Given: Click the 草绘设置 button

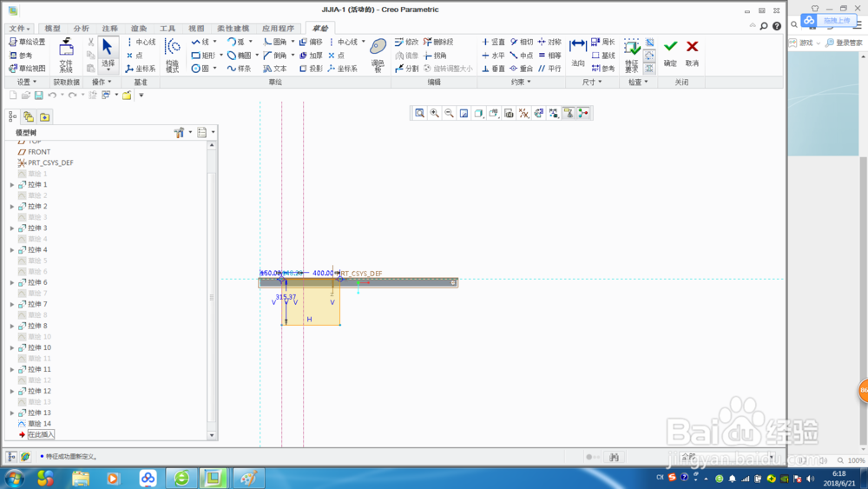Looking at the screenshot, I should click(27, 42).
